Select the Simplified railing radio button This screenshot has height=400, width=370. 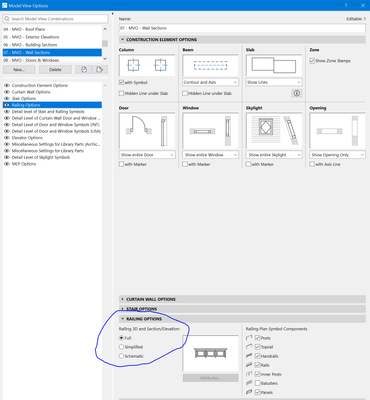coord(121,347)
